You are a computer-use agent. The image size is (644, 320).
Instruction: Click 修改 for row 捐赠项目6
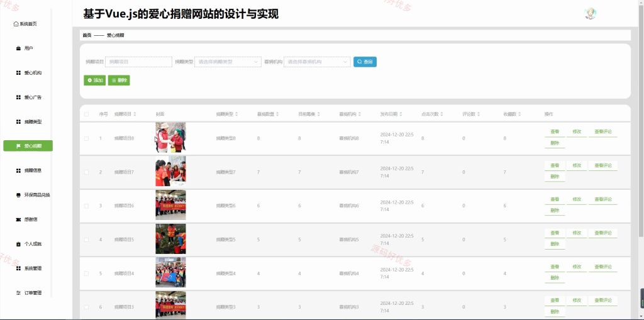coord(577,199)
